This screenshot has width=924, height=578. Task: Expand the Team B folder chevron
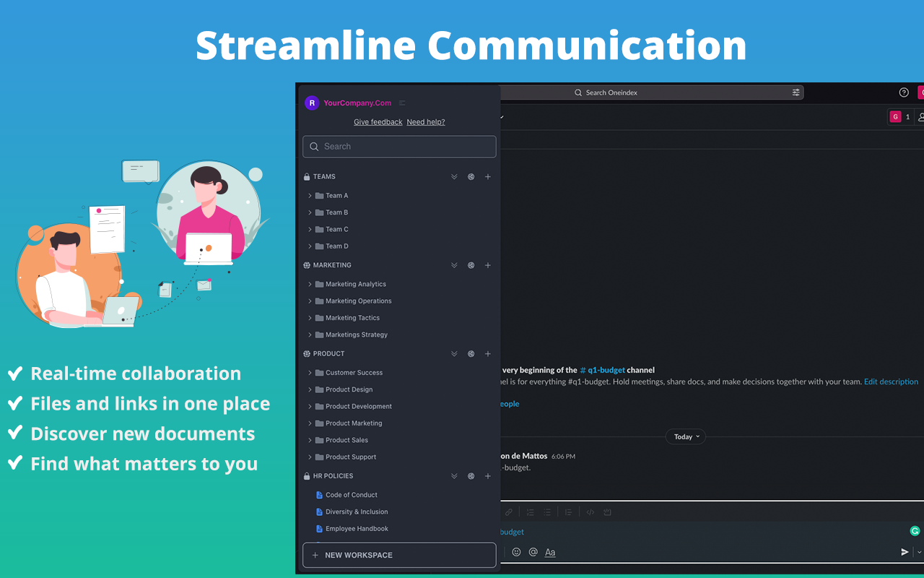coord(310,212)
